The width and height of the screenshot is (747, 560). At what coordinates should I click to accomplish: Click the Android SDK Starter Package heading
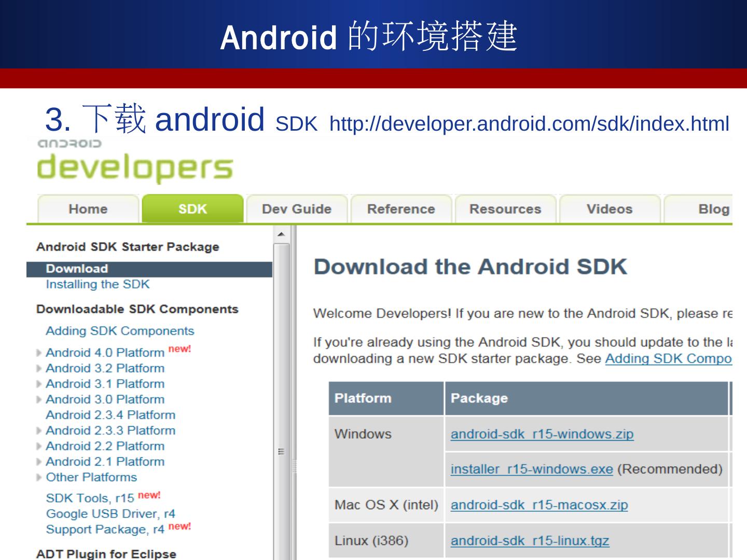pos(128,247)
